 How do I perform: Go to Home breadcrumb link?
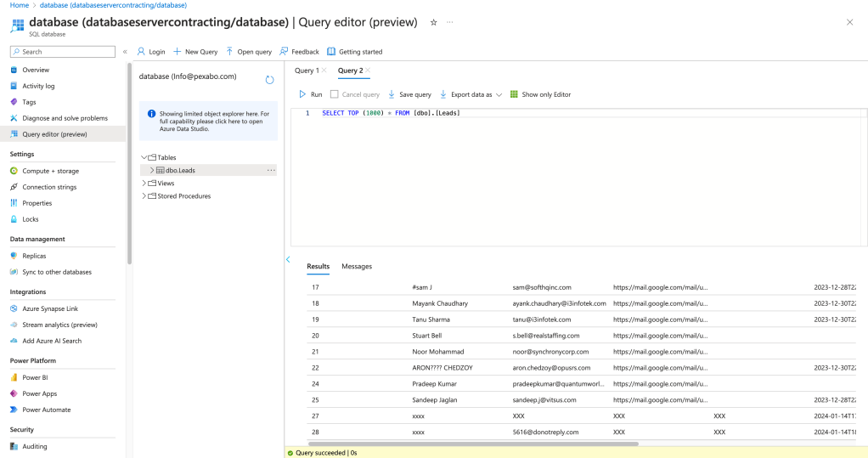tap(20, 5)
